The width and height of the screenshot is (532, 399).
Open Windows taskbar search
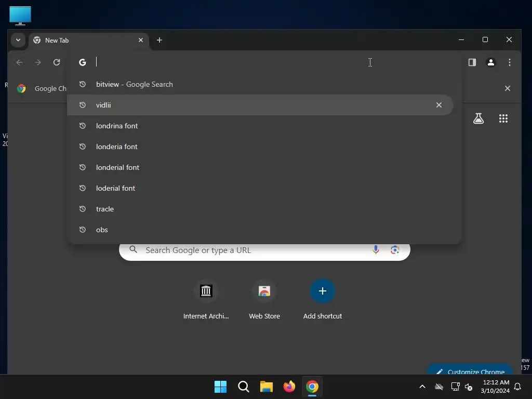pos(243,387)
